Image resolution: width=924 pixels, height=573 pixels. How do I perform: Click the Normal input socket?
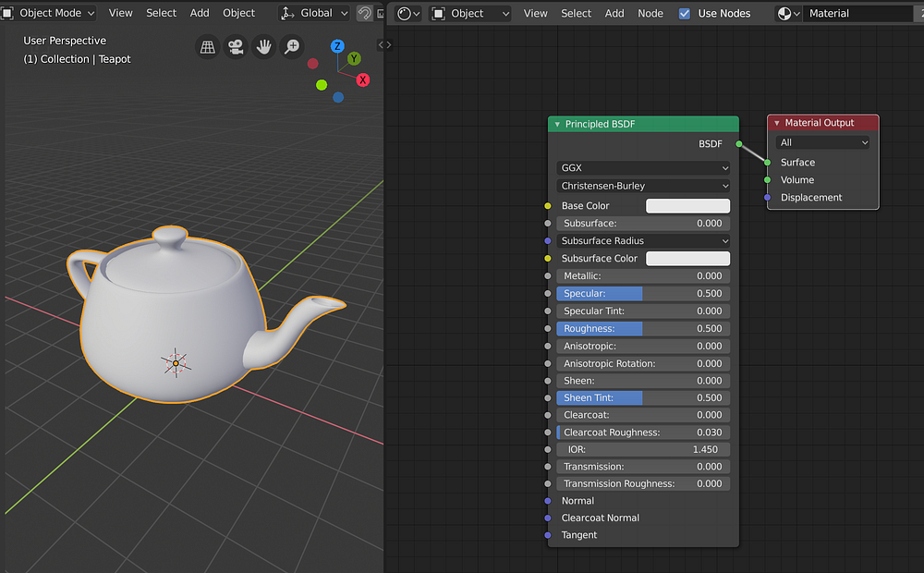(x=548, y=501)
